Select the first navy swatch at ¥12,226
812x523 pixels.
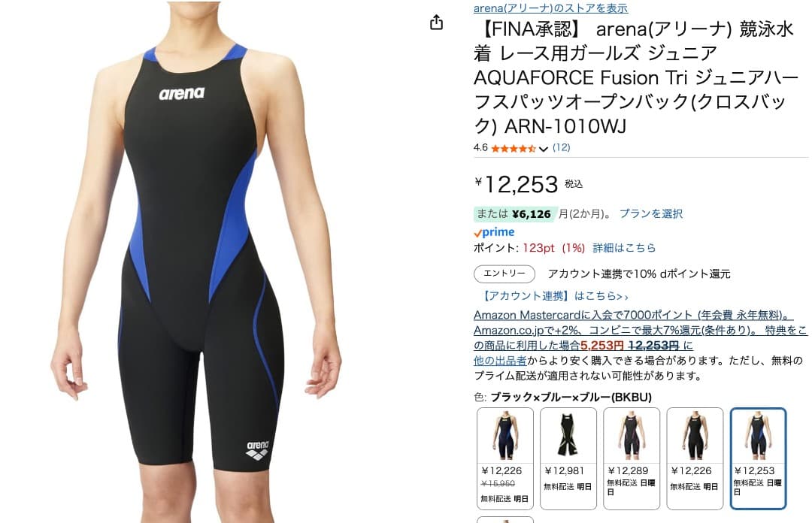pos(505,458)
